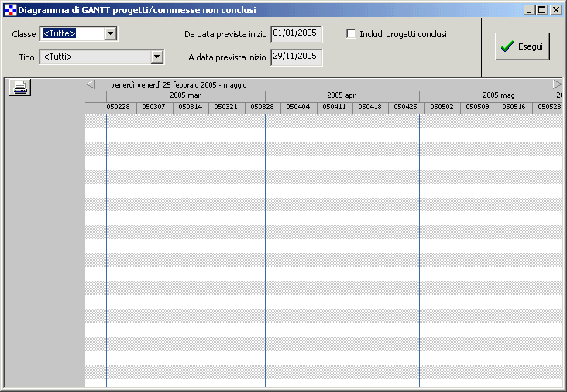Click the app icon in title bar
567x392 pixels.
pos(10,10)
